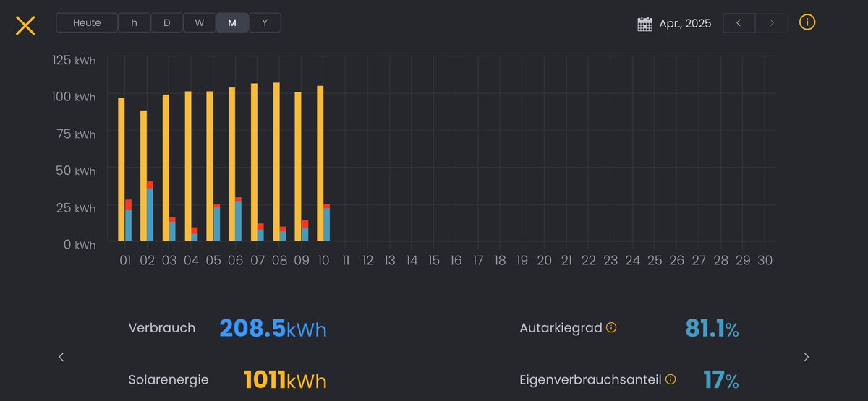
Task: Click the Eigenverbrauchsanteil label
Action: pyautogui.click(x=591, y=379)
